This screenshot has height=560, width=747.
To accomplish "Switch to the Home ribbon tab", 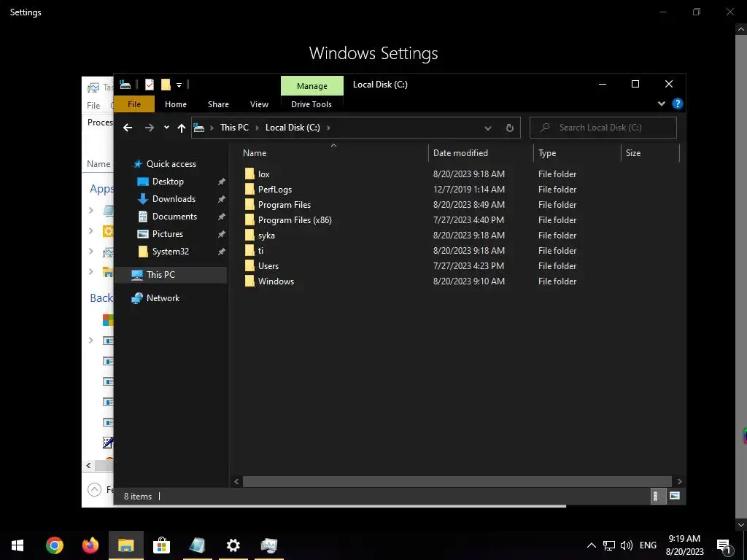I will tap(176, 104).
